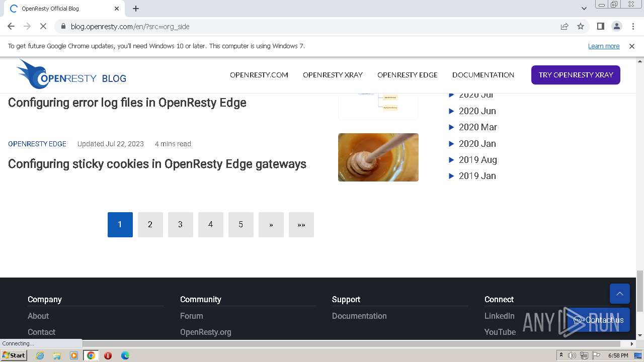Click the Learn more link

tap(604, 46)
